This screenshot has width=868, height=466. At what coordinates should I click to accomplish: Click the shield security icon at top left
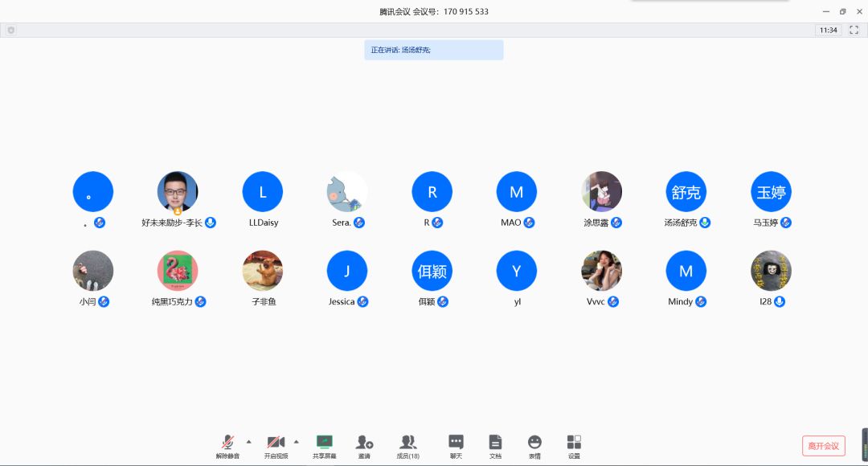point(10,31)
